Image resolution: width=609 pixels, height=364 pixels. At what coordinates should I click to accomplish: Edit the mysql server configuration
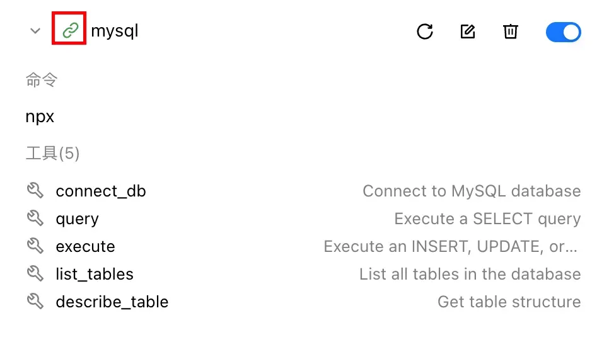468,31
